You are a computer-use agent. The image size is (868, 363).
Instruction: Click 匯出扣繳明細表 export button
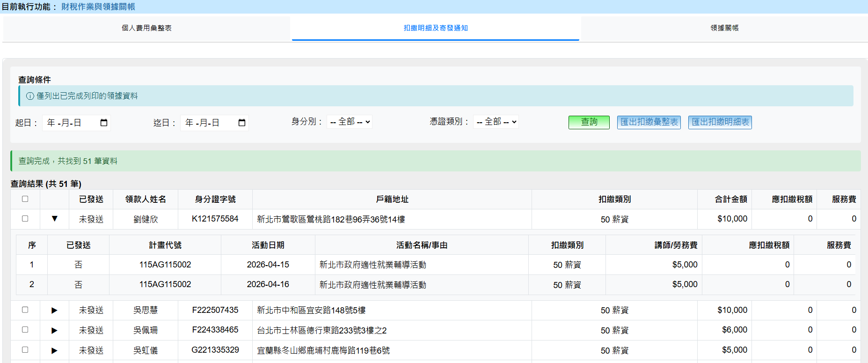click(x=720, y=122)
